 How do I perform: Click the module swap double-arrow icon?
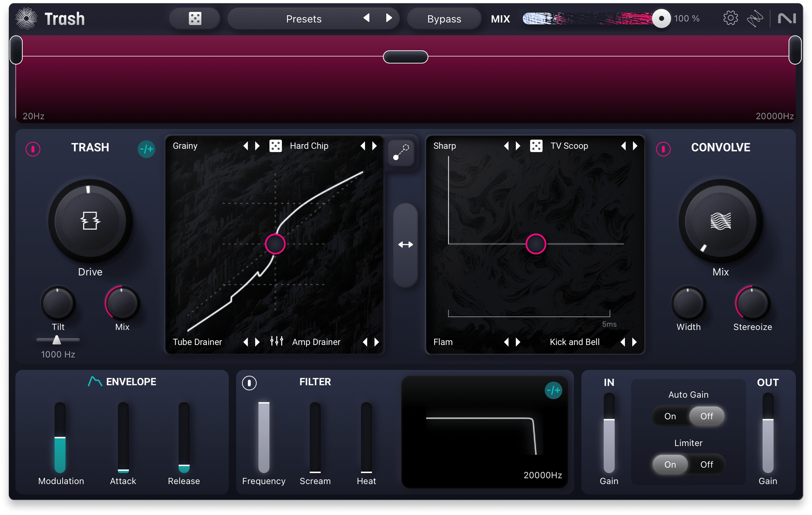[x=405, y=245]
